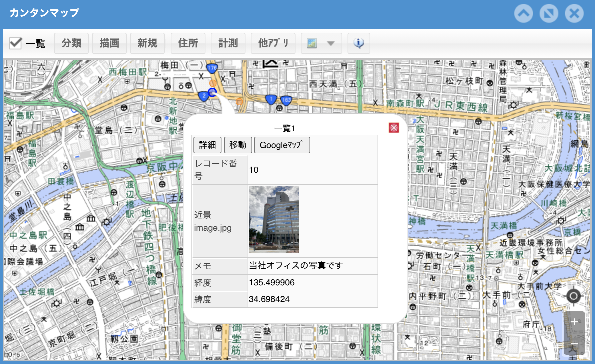This screenshot has height=364, width=595.
Task: Click the blue map pin numbered 1
Action: click(x=271, y=99)
